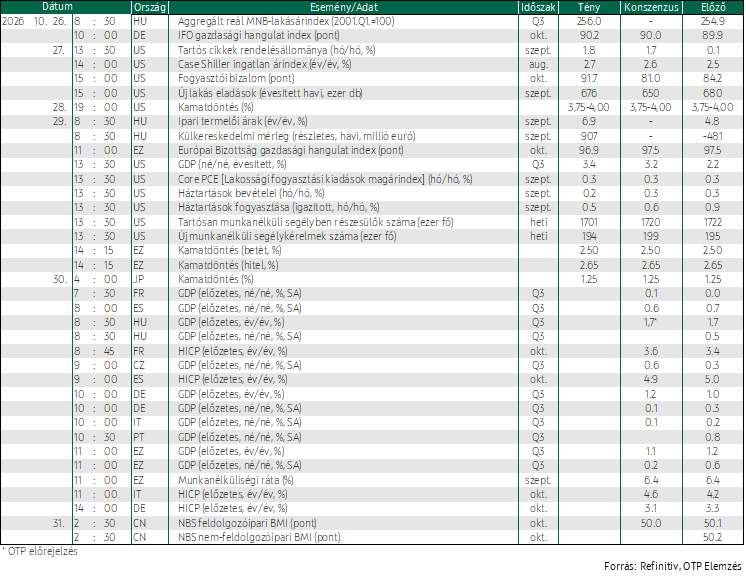Image resolution: width=746 pixels, height=576 pixels.
Task: Click Case Shiller ingatlan árindex event
Action: coord(265,64)
